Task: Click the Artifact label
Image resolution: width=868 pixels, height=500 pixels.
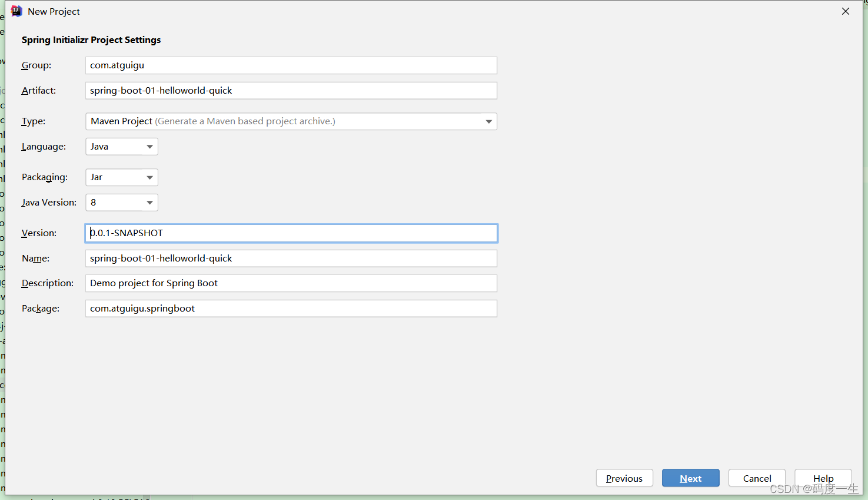Action: 39,91
